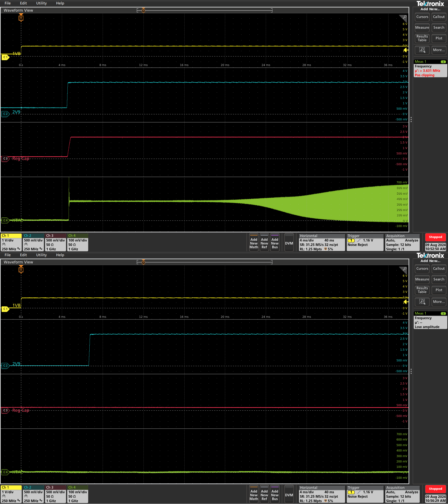Click the Cursors button in the top window
Viewport: 448px width, 504px height.
[422, 17]
